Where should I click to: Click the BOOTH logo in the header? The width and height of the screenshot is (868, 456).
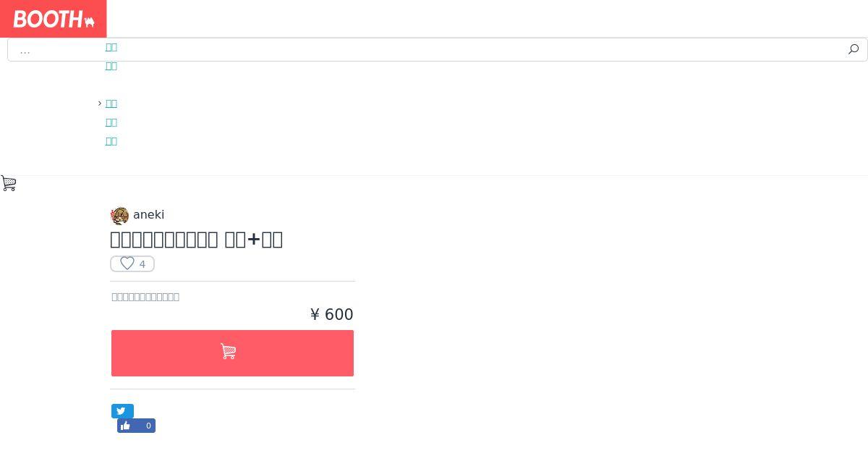(x=54, y=19)
